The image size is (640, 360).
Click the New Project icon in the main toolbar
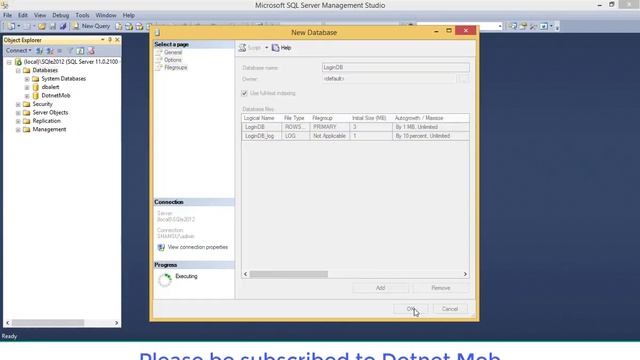[11, 27]
